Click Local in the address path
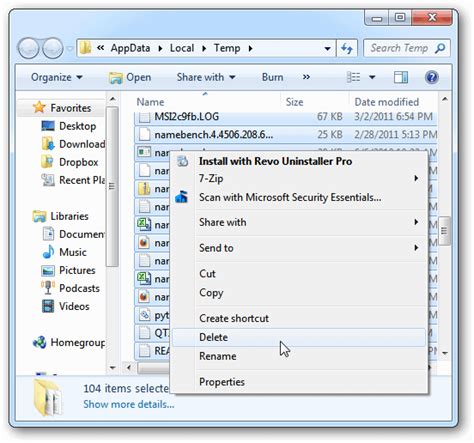Image resolution: width=474 pixels, height=443 pixels. click(182, 48)
